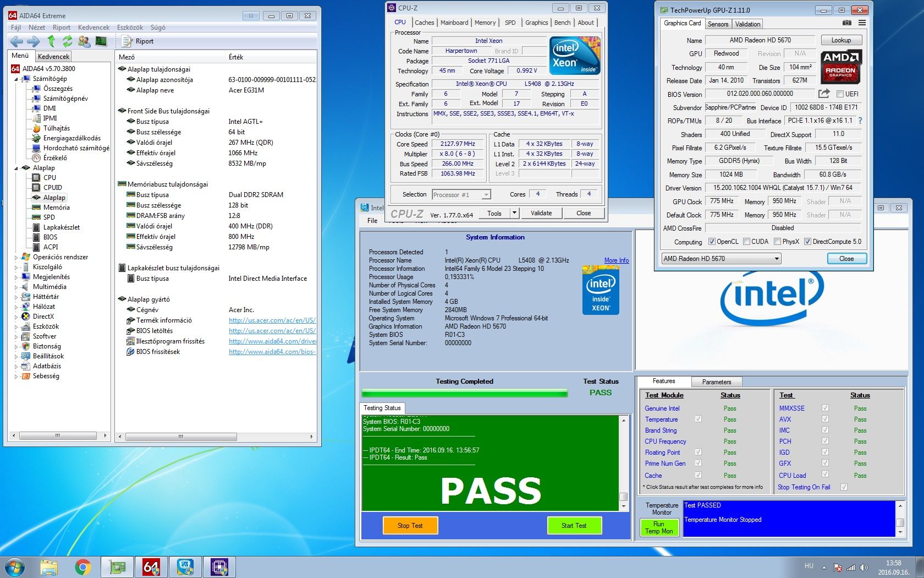Screen dimensions: 924x578
Task: Click the AIDA64 back arrow icon
Action: tap(16, 41)
